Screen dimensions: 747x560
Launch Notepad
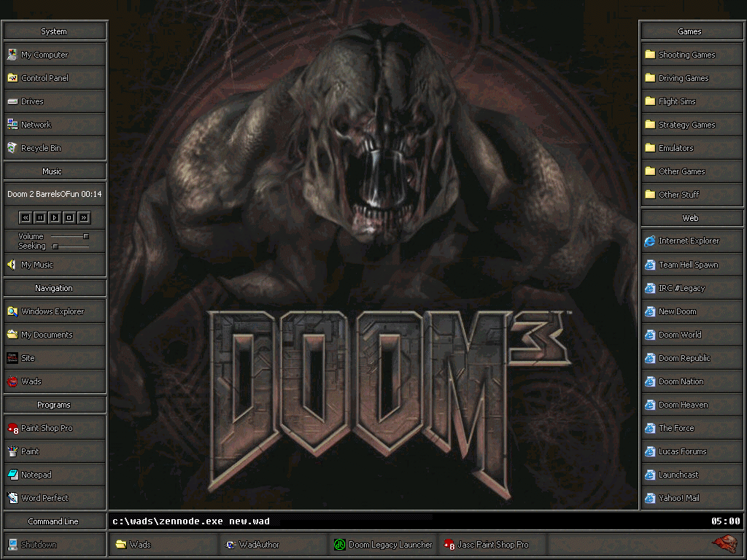55,475
